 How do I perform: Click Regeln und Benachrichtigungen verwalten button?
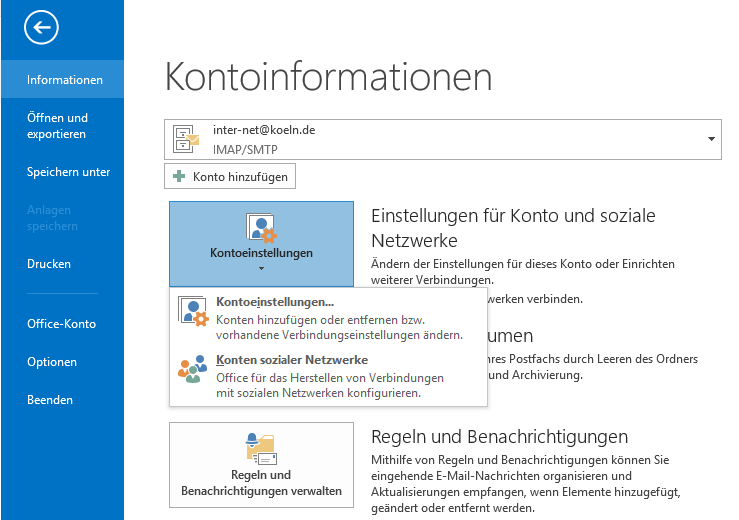[261, 482]
